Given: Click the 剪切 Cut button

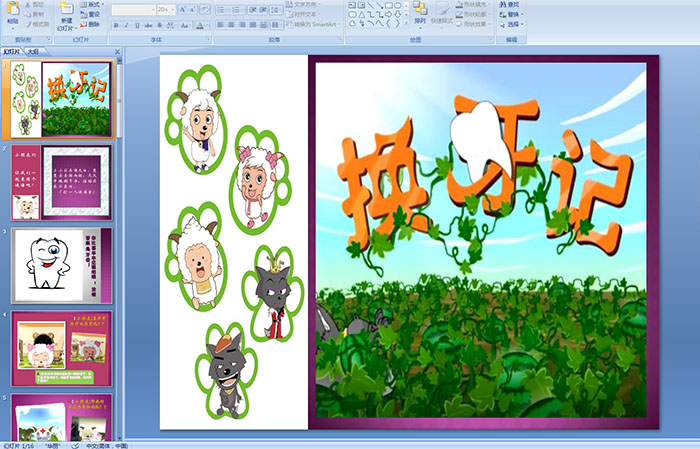Looking at the screenshot, I should pos(35,4).
